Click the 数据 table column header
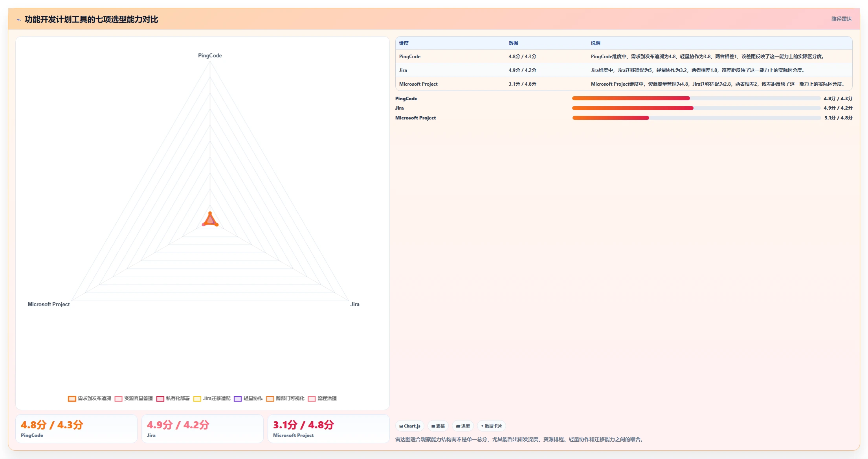This screenshot has height=459, width=868. tap(513, 43)
